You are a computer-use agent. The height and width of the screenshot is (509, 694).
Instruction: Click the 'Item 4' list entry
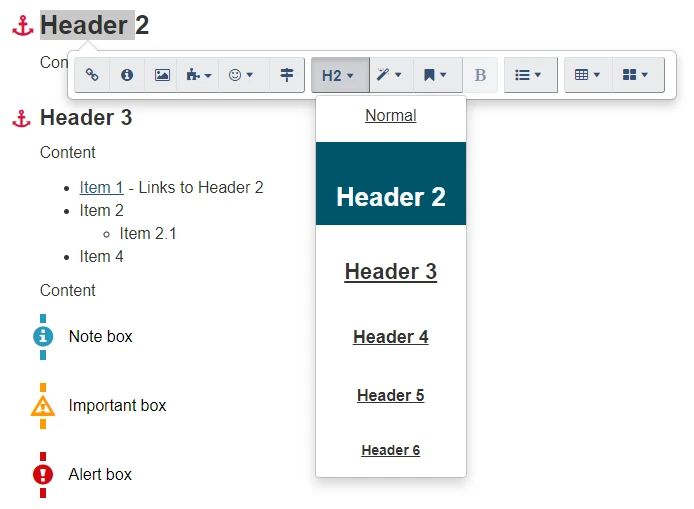(101, 256)
